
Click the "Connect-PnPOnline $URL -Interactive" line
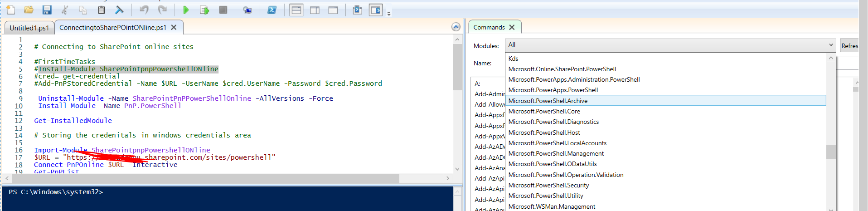pos(106,165)
